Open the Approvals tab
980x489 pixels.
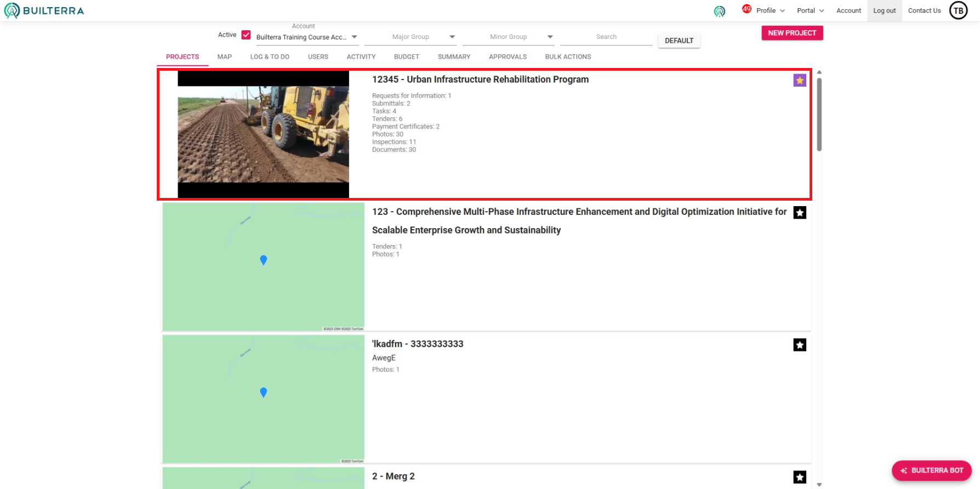508,57
